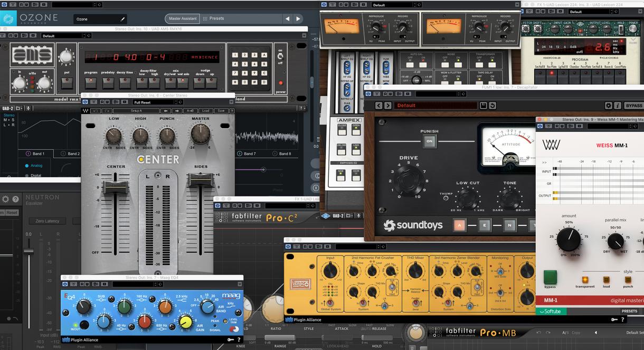Image resolution: width=644 pixels, height=350 pixels.
Task: Click the A→B copy button in Center
Action: point(191,111)
